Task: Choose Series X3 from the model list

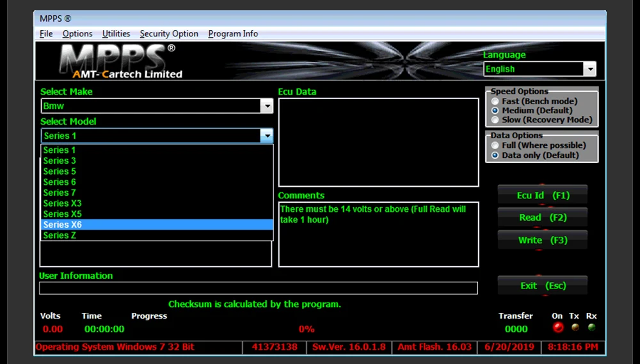Action: [157, 203]
